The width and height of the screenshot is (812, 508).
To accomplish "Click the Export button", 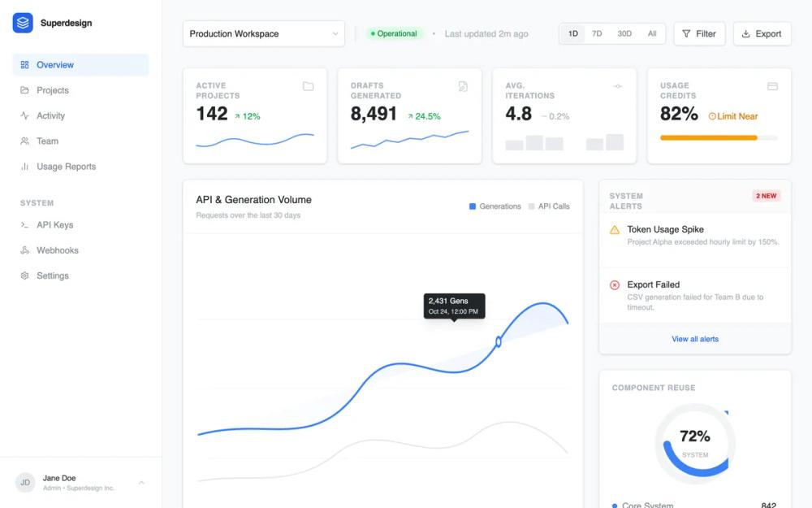I will pyautogui.click(x=762, y=33).
